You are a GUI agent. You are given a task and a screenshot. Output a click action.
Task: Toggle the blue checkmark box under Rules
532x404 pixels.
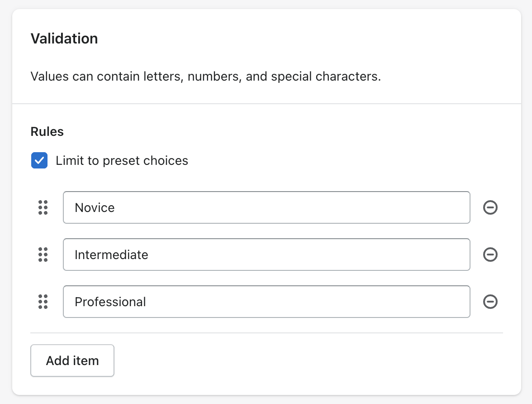click(x=39, y=160)
